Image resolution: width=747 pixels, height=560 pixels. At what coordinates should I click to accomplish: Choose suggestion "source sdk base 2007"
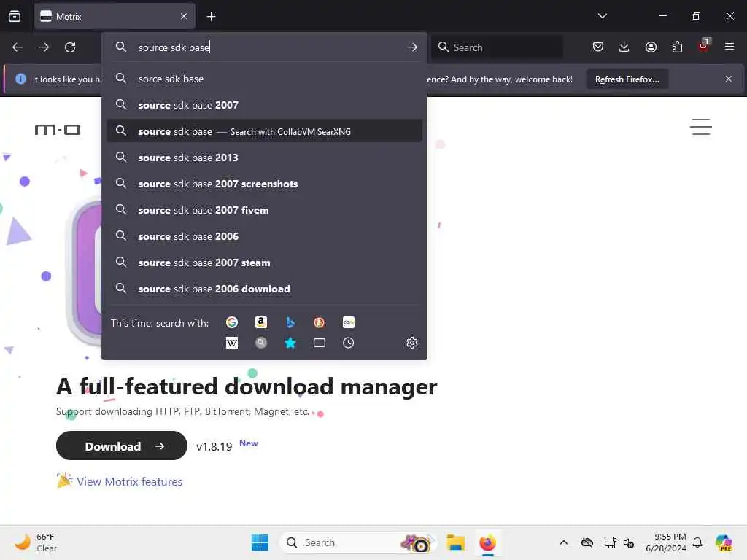coord(264,105)
